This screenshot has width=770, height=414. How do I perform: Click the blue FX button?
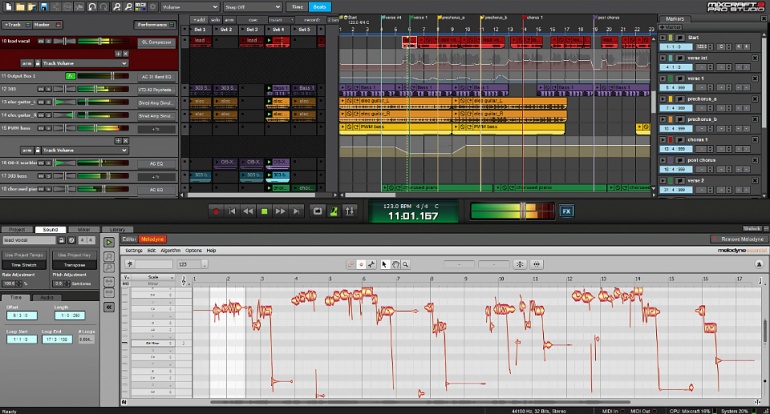[x=566, y=211]
